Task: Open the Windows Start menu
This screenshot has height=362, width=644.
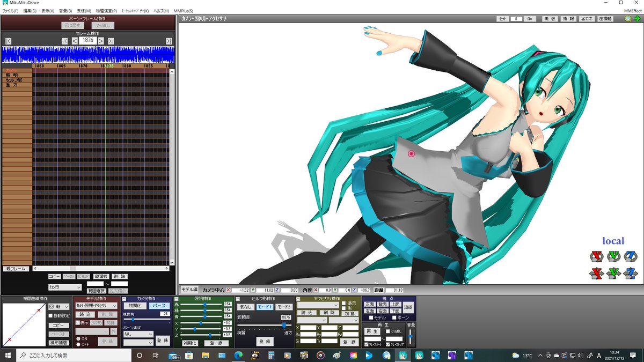Action: 8,355
